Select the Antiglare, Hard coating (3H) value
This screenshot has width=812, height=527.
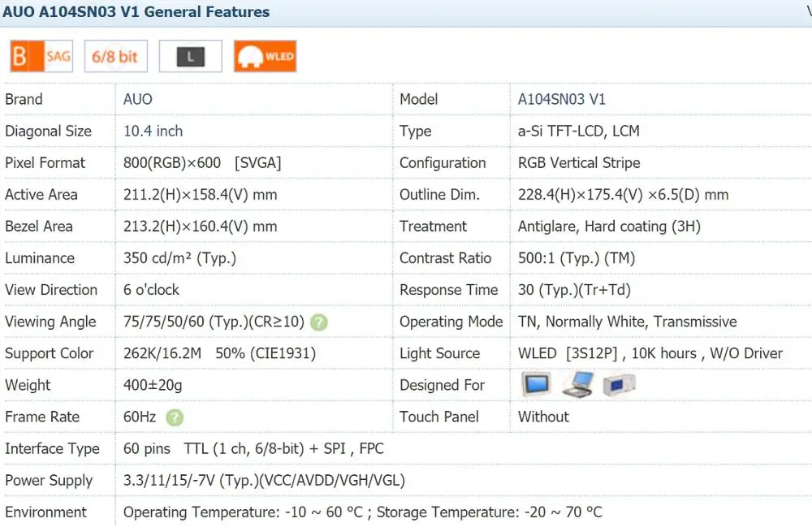coord(609,227)
